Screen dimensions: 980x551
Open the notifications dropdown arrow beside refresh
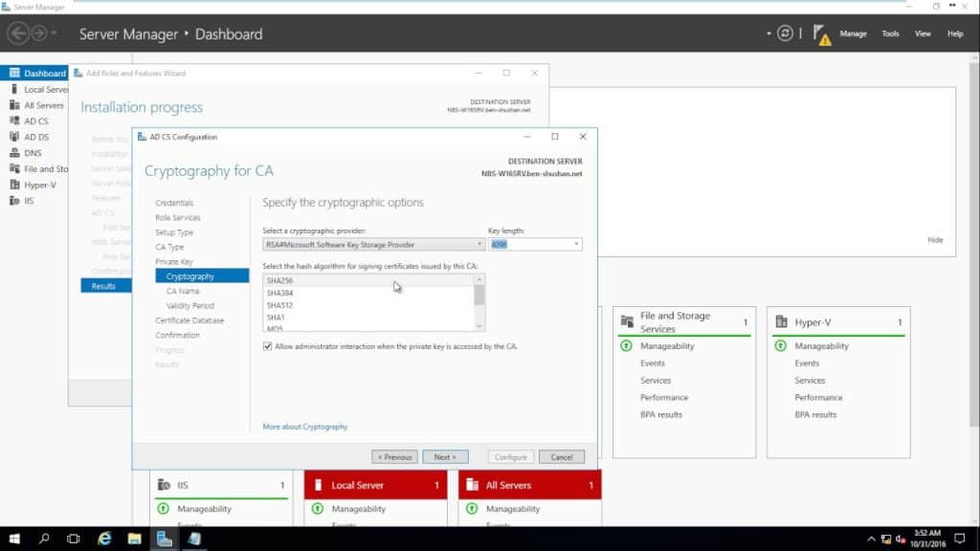coord(768,33)
